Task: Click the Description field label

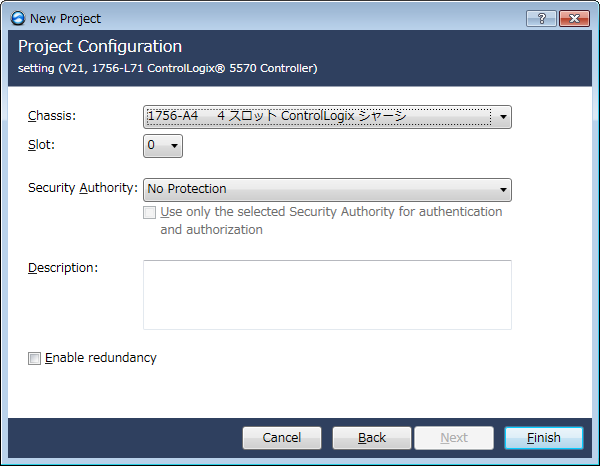Action: [62, 267]
